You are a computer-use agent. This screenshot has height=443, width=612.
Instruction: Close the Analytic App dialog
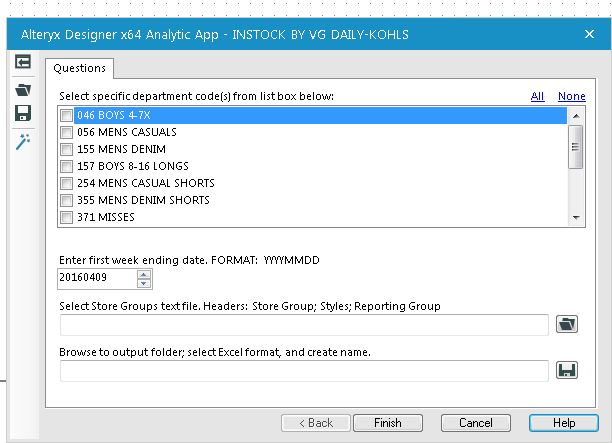589,34
